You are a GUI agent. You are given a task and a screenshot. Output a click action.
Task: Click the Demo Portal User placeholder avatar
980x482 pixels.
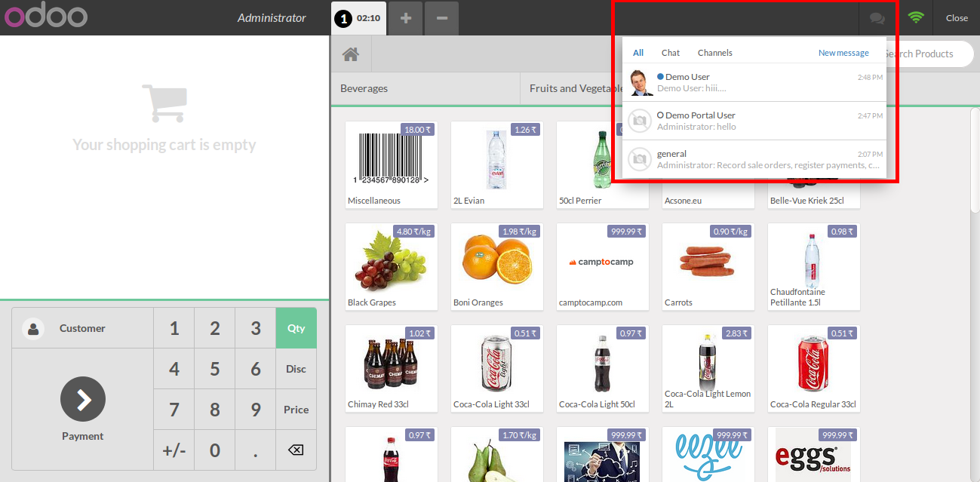click(x=640, y=121)
